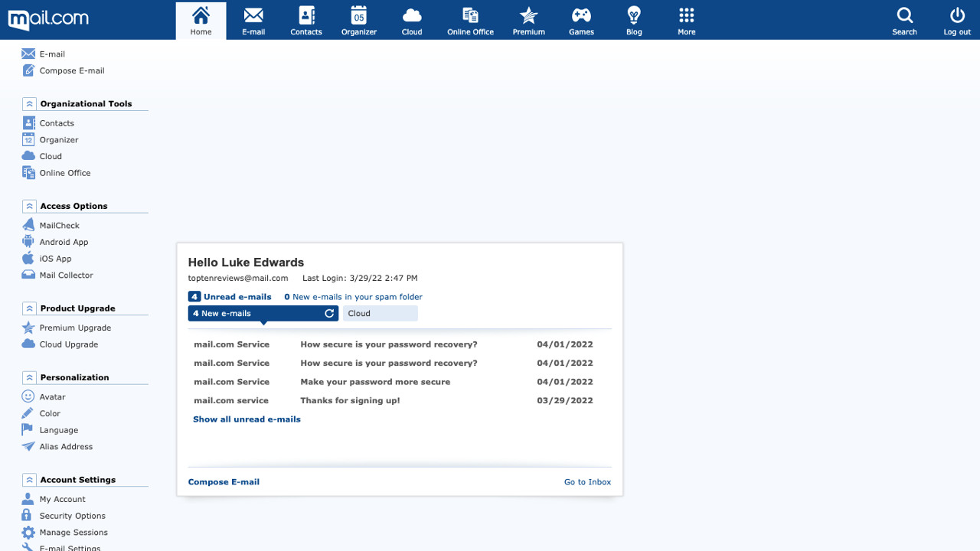980x551 pixels.
Task: Click the Hello Luke Edwards heading
Action: [246, 262]
